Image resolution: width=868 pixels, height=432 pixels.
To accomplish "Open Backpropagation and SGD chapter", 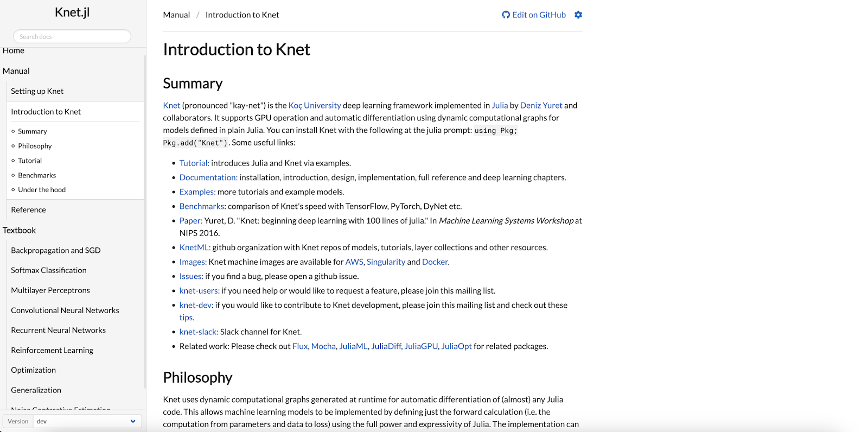I will click(55, 250).
